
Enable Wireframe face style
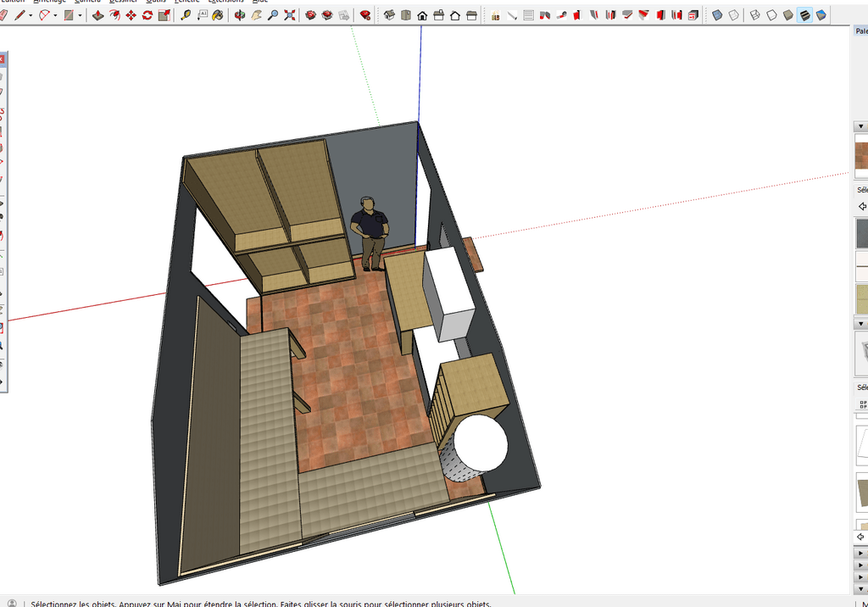pos(755,15)
